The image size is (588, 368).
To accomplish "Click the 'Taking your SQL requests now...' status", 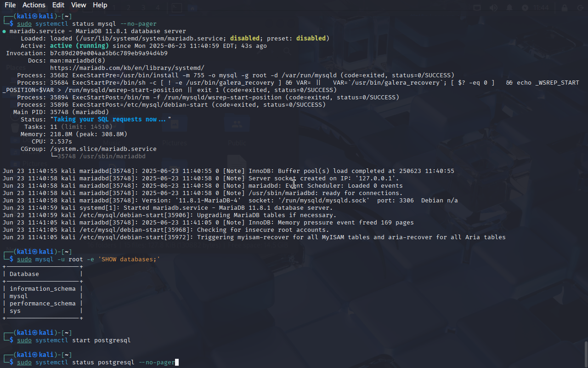I will [x=111, y=119].
